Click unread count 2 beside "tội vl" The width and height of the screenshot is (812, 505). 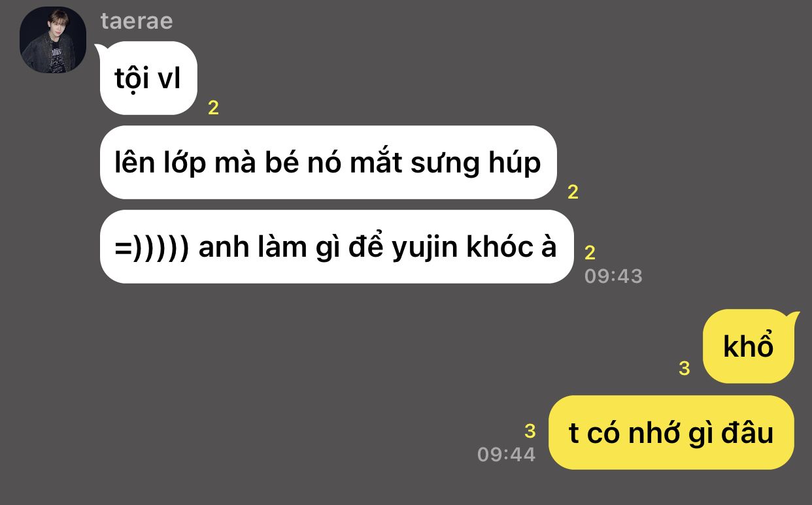tap(213, 108)
